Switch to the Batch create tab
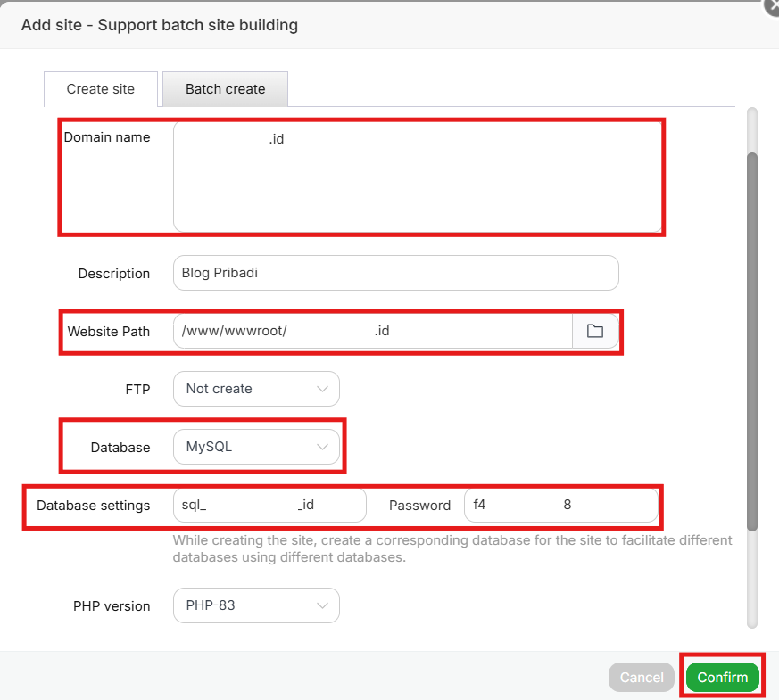This screenshot has height=700, width=779. [224, 88]
